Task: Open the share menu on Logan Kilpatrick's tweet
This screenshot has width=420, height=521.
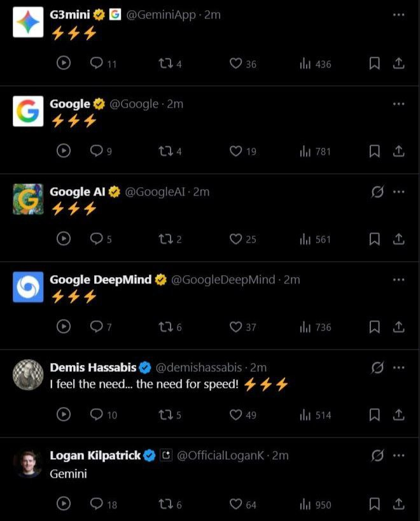Action: 398,504
